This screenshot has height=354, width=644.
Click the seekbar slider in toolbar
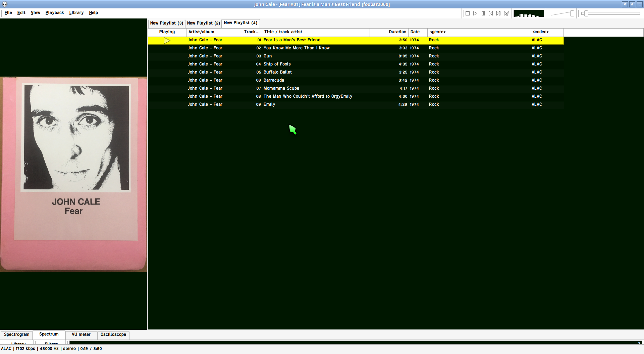tap(610, 13)
